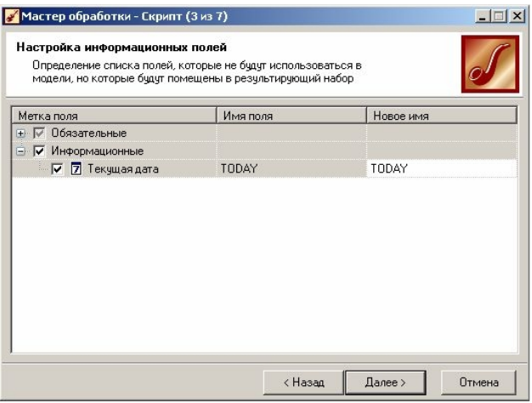Click the Имя поля column header

(291, 116)
